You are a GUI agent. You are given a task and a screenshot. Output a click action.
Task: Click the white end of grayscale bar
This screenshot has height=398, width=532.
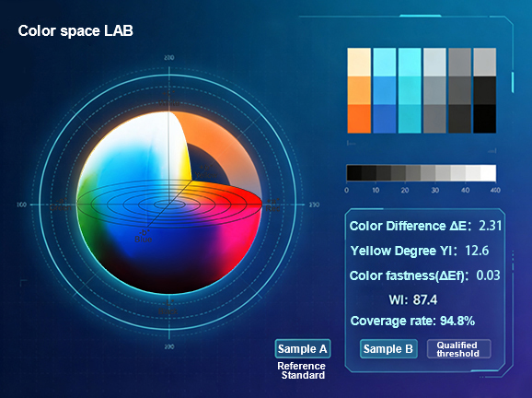coord(489,173)
